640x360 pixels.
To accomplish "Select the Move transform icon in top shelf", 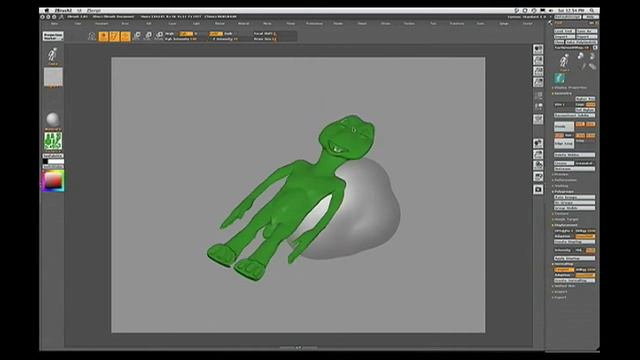I will pyautogui.click(x=137, y=36).
